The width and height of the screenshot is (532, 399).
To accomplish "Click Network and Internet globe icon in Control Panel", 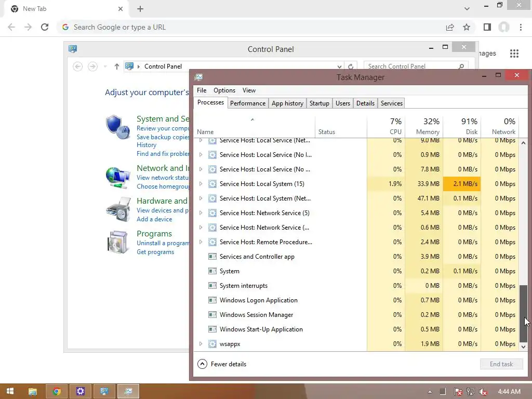I will (x=117, y=178).
